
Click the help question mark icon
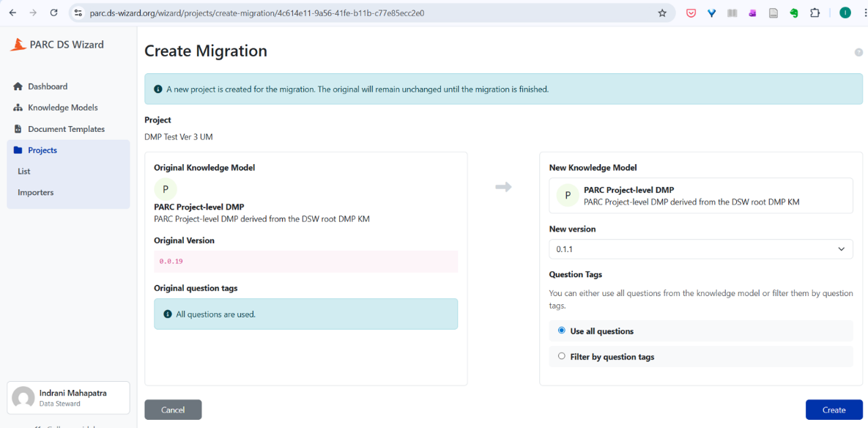pos(858,53)
